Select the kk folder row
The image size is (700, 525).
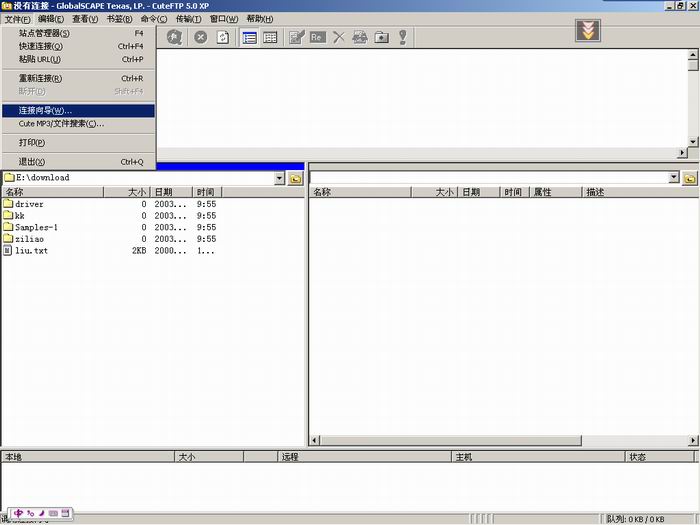pos(109,216)
